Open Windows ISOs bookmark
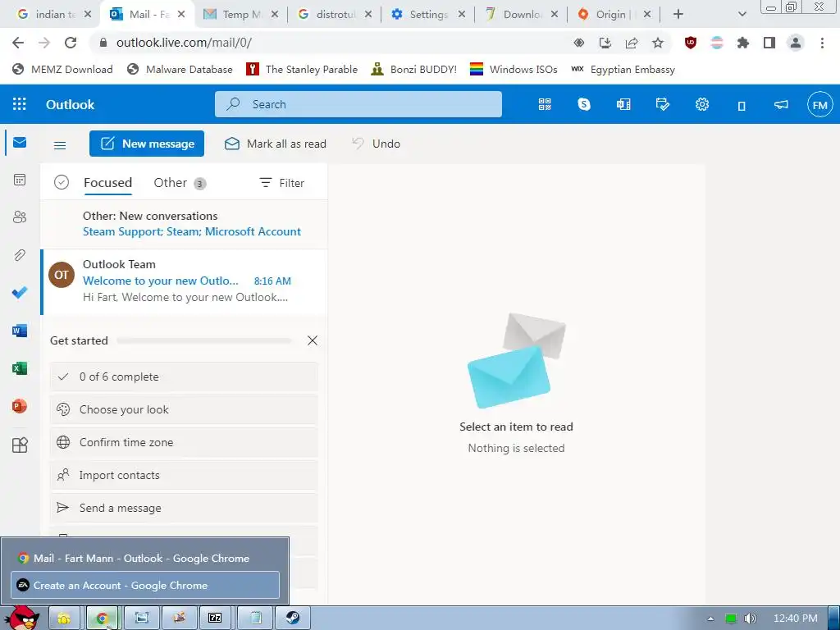 (514, 69)
